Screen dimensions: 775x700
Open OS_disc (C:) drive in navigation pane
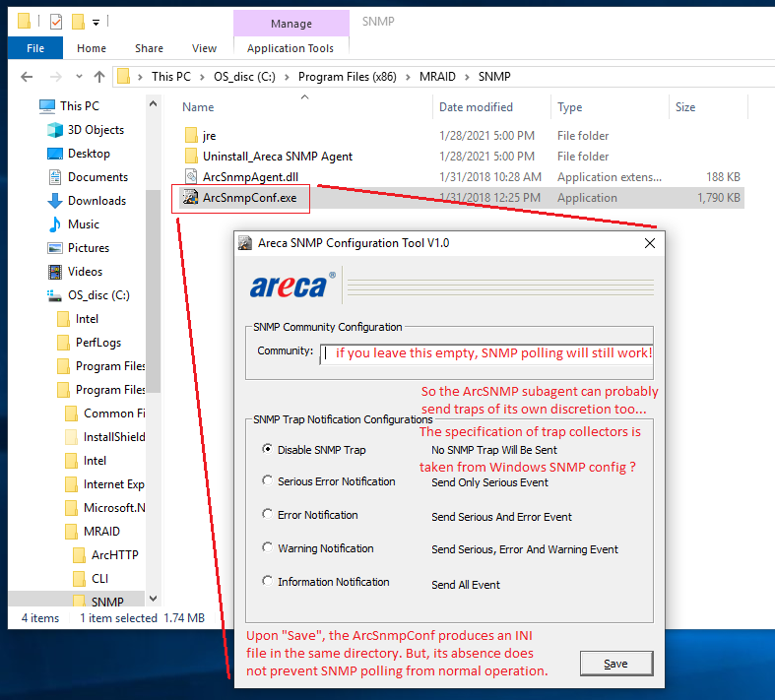[x=89, y=295]
